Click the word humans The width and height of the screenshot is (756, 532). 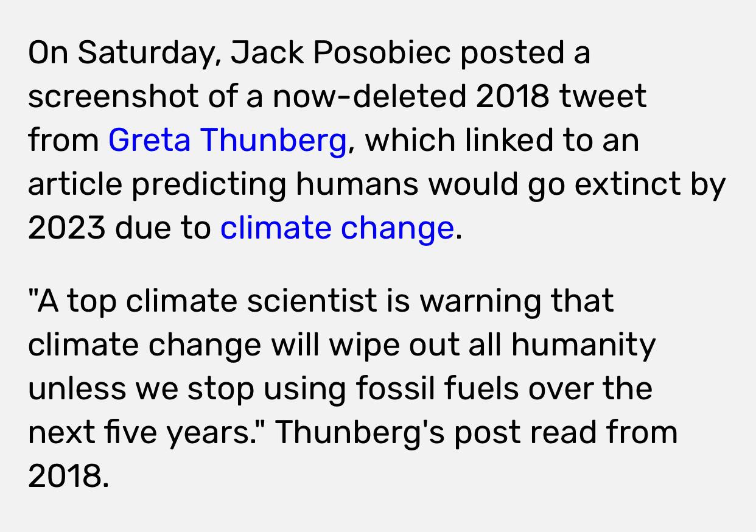coord(357,184)
